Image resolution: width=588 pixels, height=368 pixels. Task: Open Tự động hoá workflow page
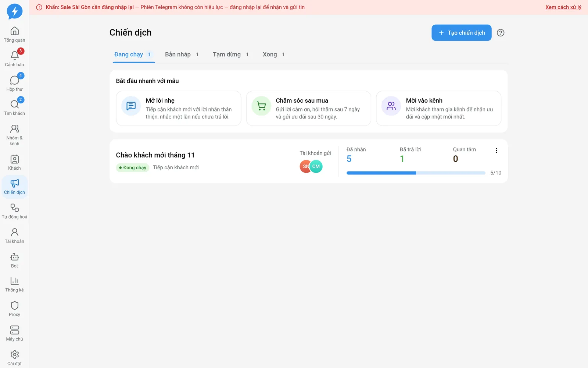pos(14,212)
